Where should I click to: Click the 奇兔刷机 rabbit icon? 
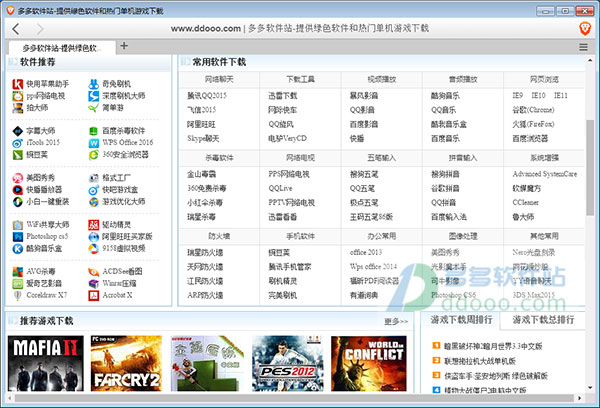pos(93,84)
